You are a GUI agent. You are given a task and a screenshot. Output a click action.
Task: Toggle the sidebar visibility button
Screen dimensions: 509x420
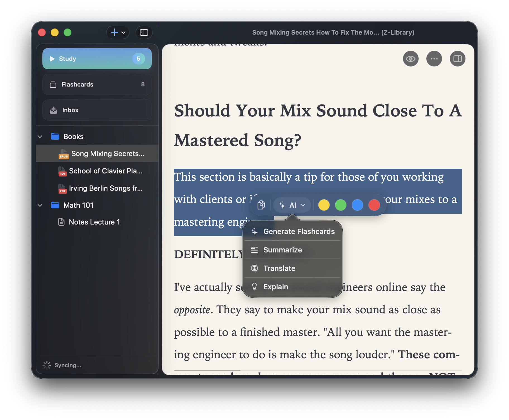[144, 32]
